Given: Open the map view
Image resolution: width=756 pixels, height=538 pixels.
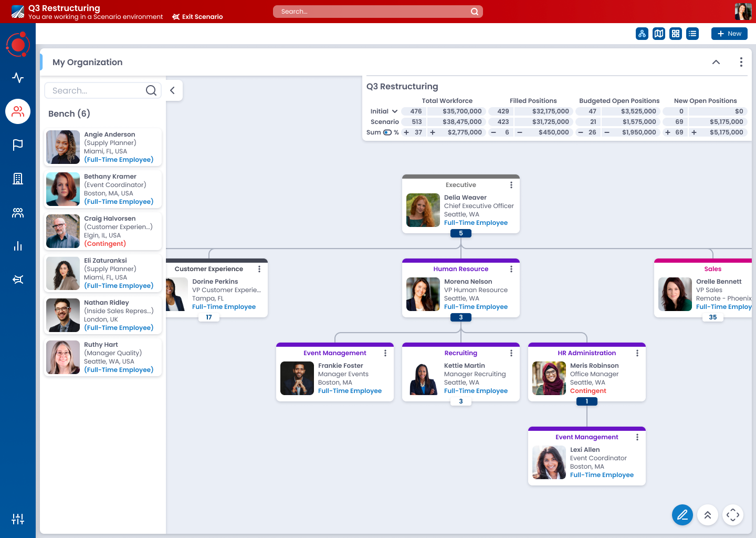Looking at the screenshot, I should pos(659,34).
